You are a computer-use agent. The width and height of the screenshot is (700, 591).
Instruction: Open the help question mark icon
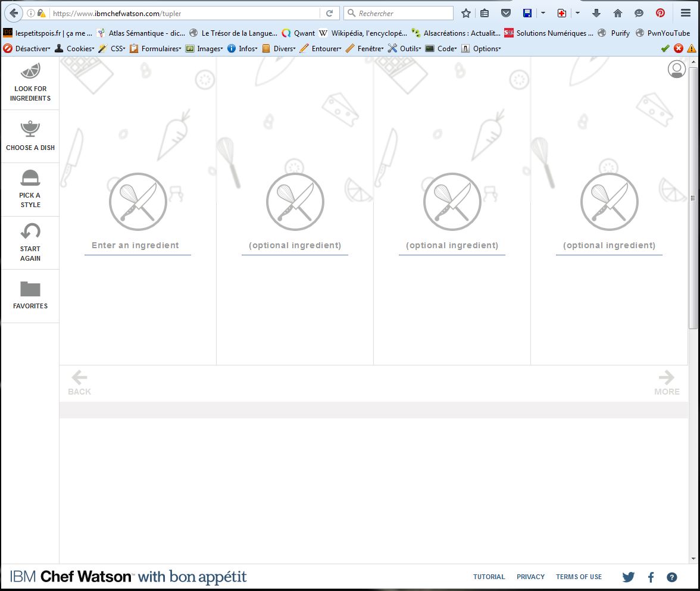[672, 577]
